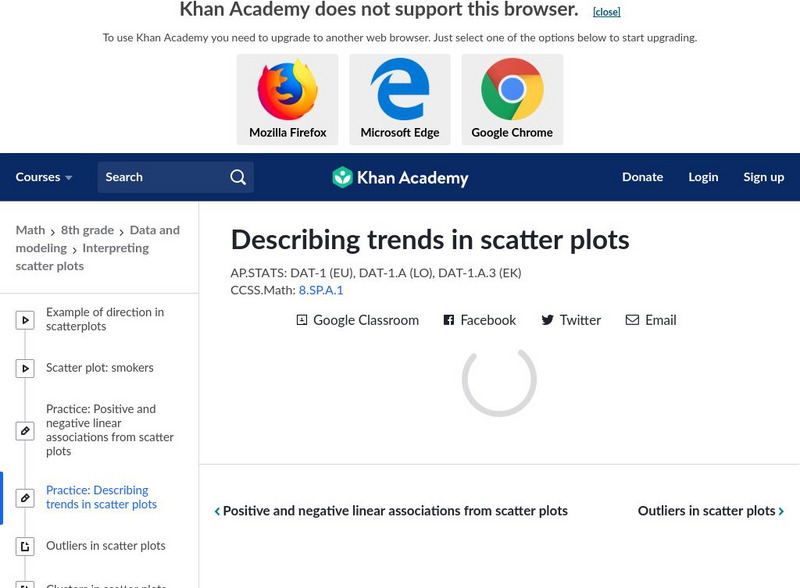Open the 8.SP.A.1 standard link
Image resolution: width=800 pixels, height=588 pixels.
tap(320, 290)
